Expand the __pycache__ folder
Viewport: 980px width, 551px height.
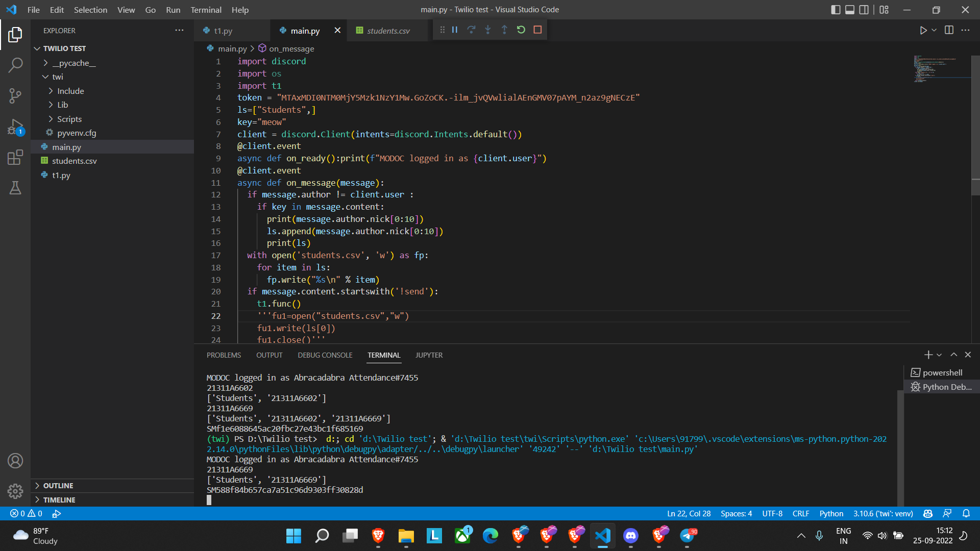tap(73, 63)
